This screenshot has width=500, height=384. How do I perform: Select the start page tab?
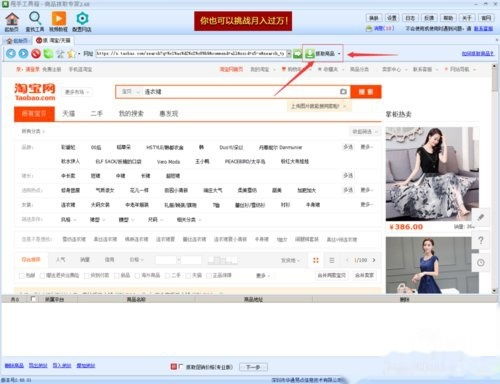17,41
